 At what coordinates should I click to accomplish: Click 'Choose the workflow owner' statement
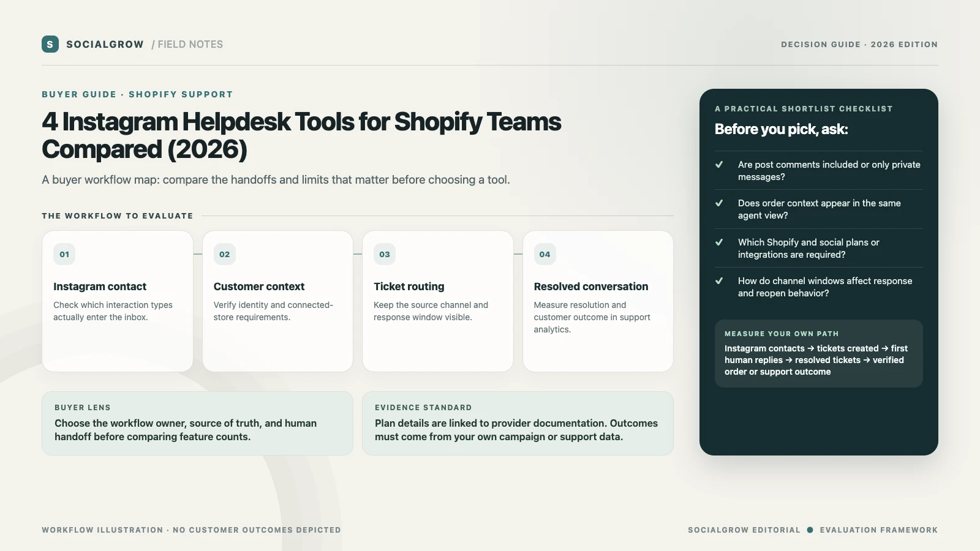(186, 430)
